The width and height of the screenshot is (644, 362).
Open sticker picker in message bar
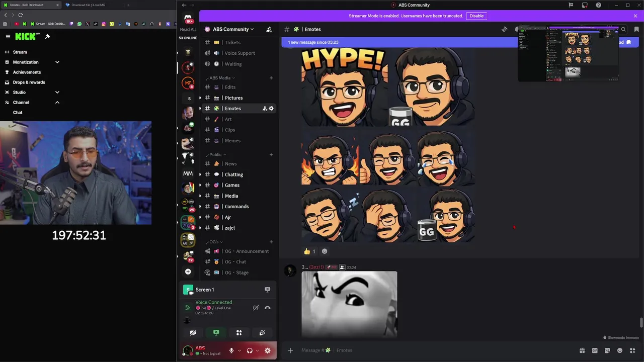[607, 350]
